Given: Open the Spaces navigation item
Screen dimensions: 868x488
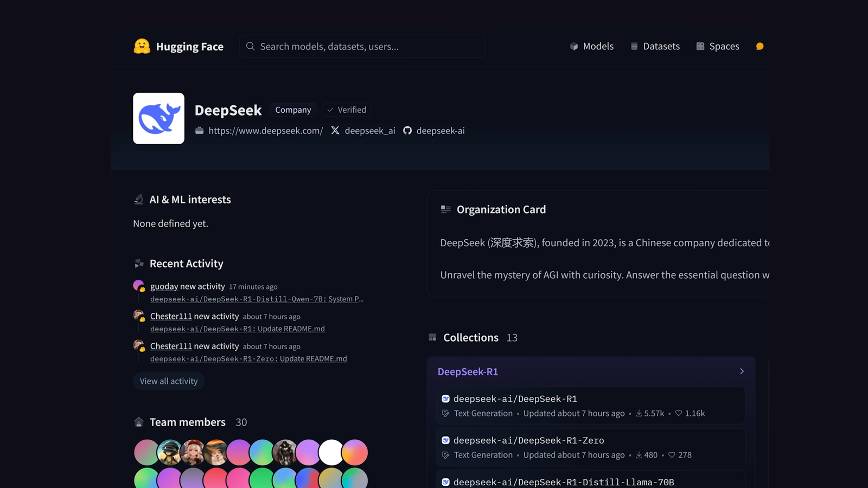Looking at the screenshot, I should pyautogui.click(x=718, y=46).
